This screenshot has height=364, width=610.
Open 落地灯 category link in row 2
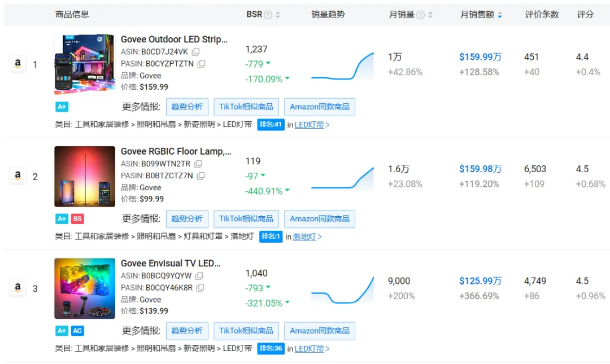pyautogui.click(x=304, y=237)
